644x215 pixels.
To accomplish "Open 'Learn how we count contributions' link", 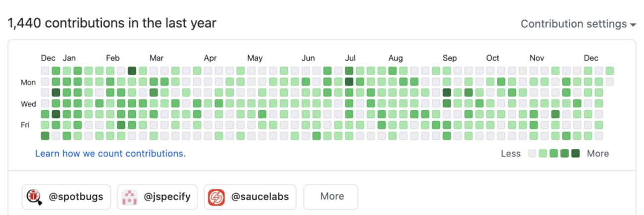I will click(x=109, y=153).
